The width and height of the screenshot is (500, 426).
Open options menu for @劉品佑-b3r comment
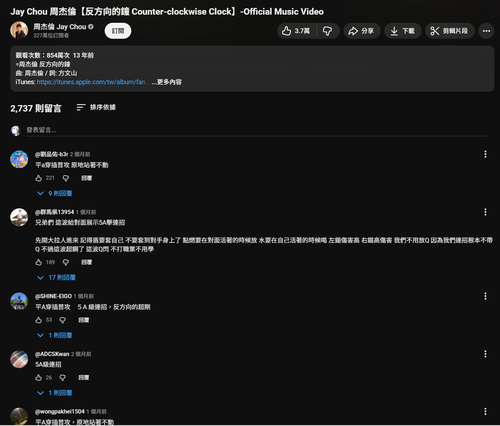[x=485, y=154]
